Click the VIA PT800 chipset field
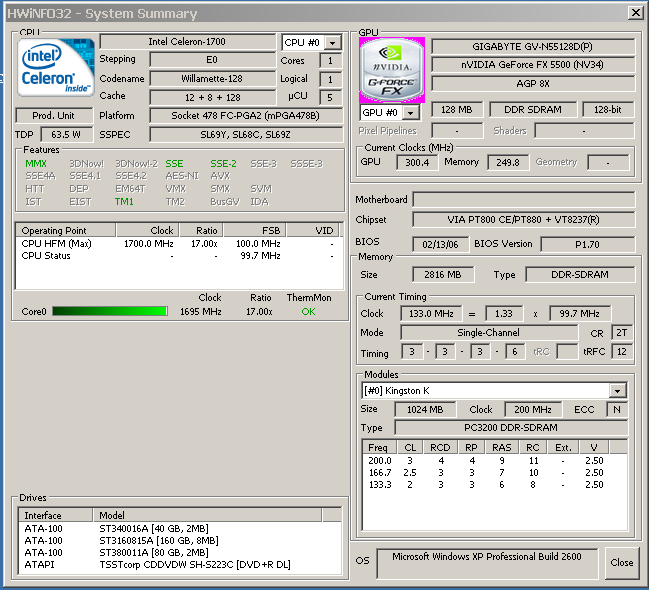The height and width of the screenshot is (590, 649). pos(524,220)
